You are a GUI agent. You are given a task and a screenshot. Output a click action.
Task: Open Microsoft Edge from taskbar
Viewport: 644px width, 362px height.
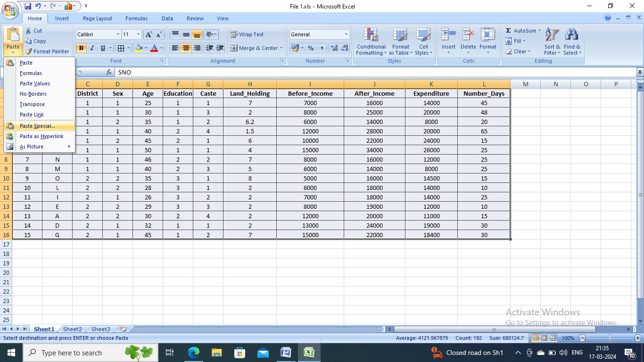tap(194, 353)
